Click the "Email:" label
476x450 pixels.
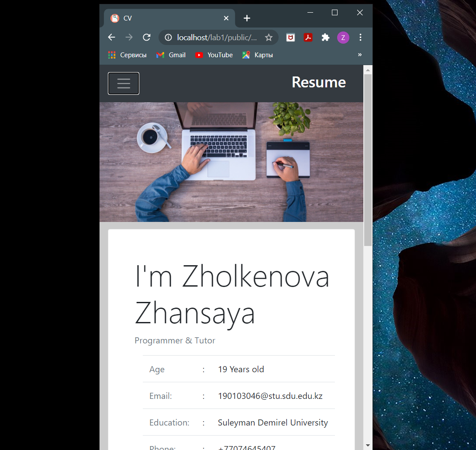pos(161,396)
